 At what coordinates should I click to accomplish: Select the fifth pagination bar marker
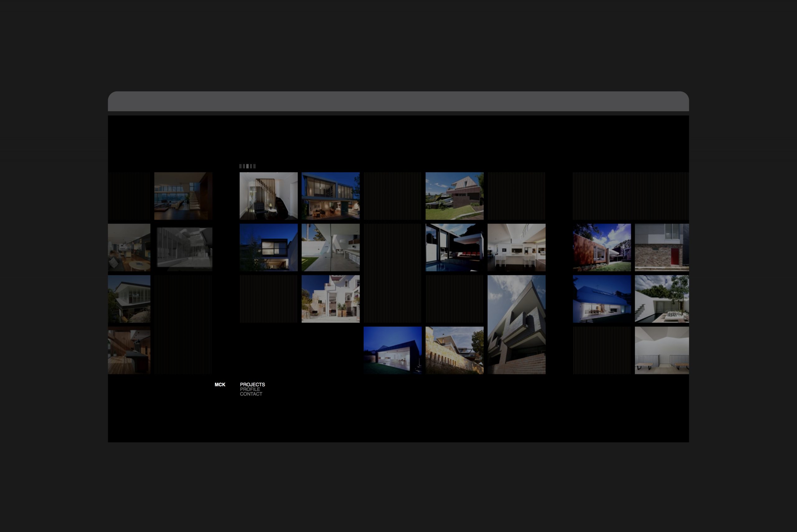[254, 166]
